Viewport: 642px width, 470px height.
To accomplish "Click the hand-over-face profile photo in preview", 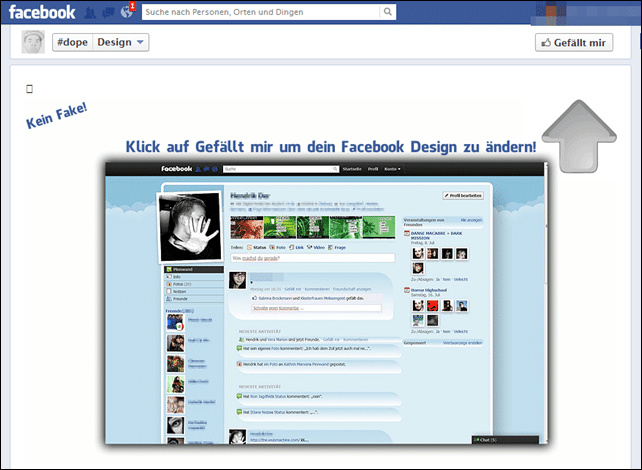I will (x=190, y=226).
